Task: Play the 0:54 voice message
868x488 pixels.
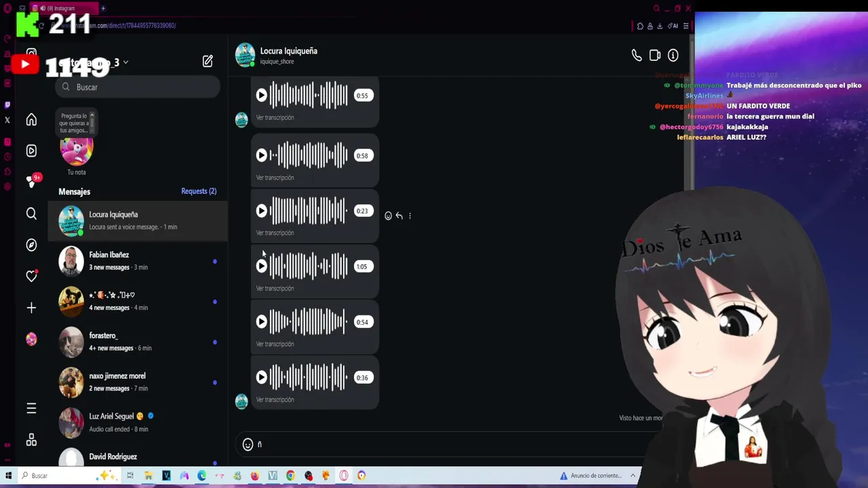Action: [x=262, y=322]
